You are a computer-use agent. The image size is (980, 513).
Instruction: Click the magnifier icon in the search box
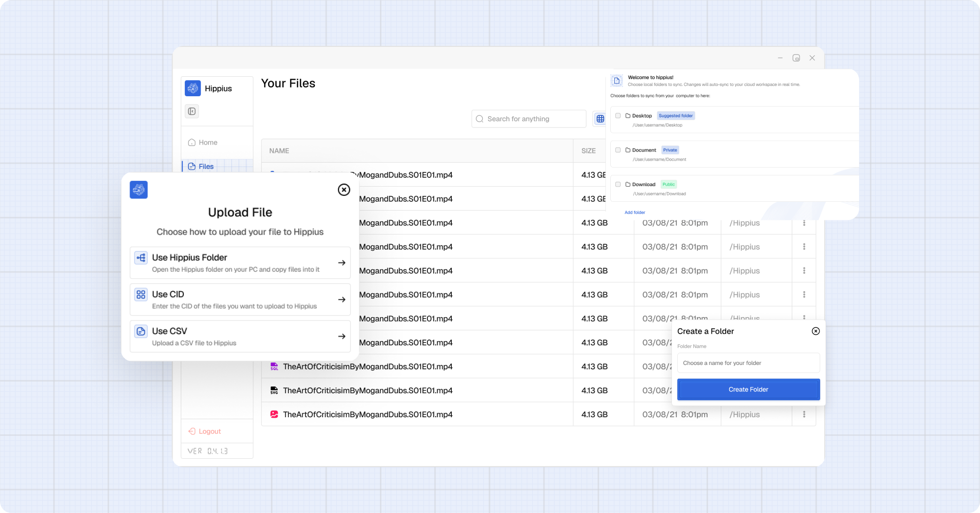click(x=480, y=119)
